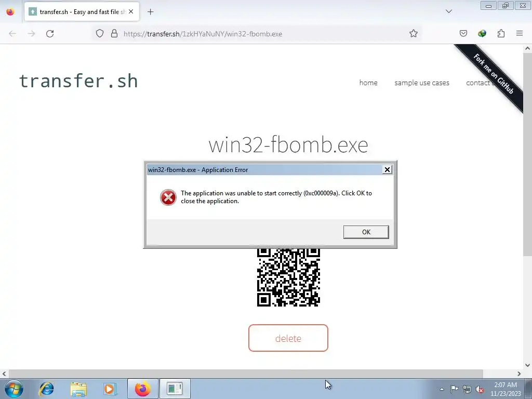
Task: Click the delete button
Action: click(288, 338)
